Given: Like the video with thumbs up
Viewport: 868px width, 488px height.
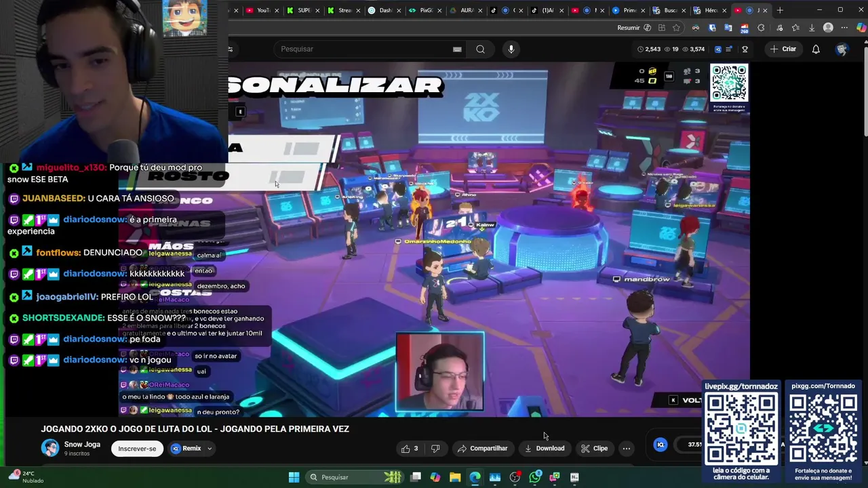Looking at the screenshot, I should [x=410, y=448].
